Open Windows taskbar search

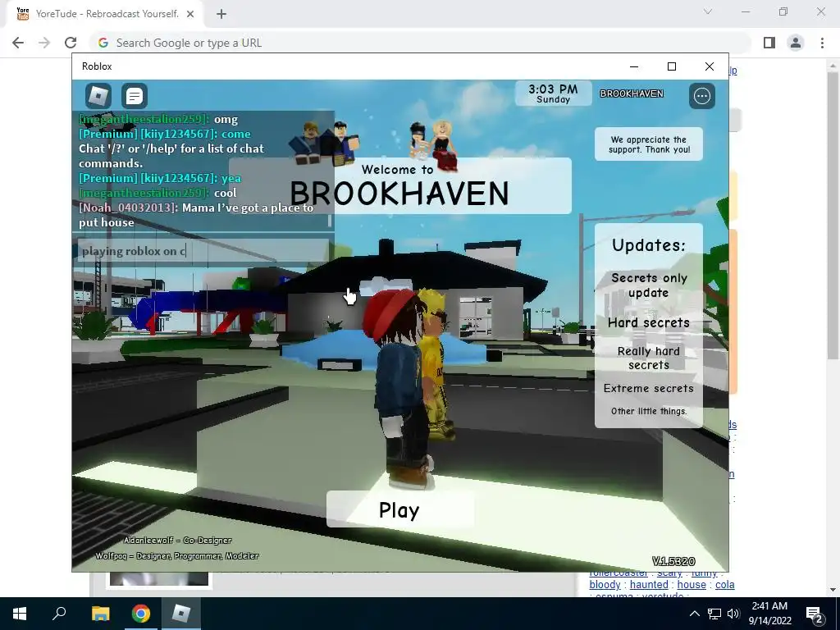[59, 614]
